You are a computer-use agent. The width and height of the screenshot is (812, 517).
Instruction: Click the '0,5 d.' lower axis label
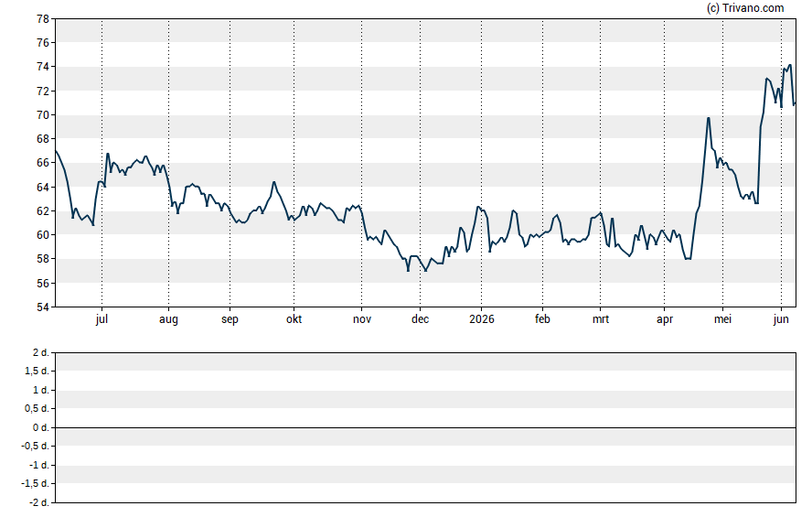(37, 409)
